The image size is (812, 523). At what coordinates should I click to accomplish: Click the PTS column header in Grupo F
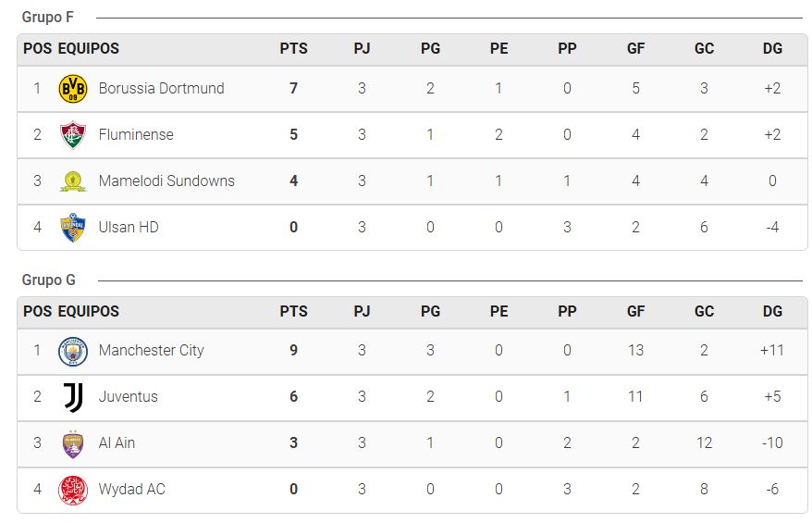(x=293, y=49)
